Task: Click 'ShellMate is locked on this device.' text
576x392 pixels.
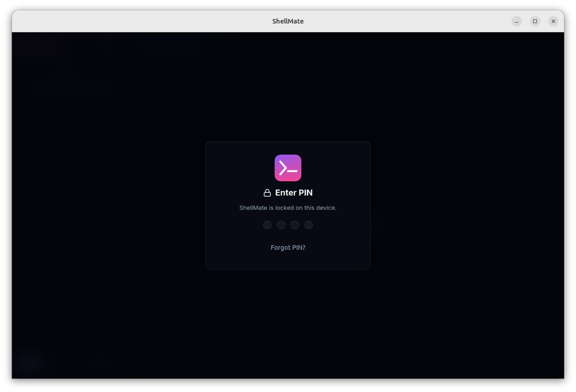Action: 288,208
